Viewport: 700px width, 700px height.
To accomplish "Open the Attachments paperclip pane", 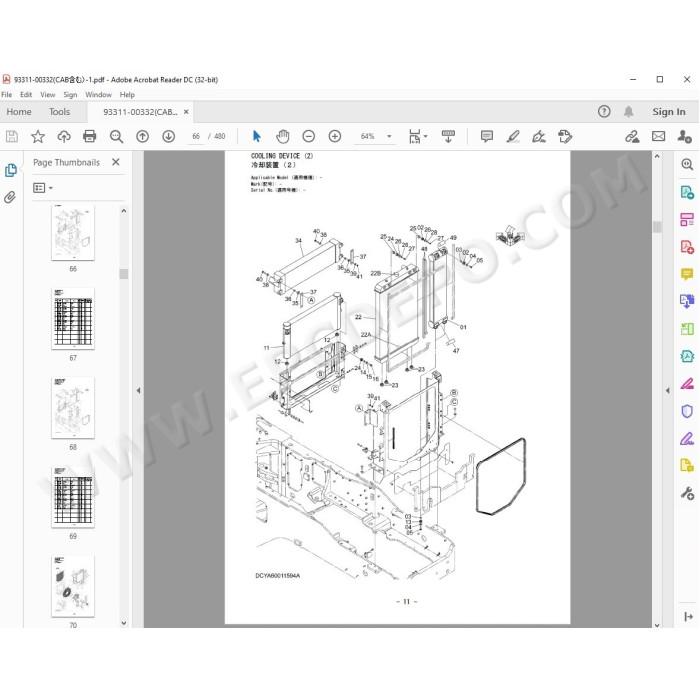I will 10,197.
